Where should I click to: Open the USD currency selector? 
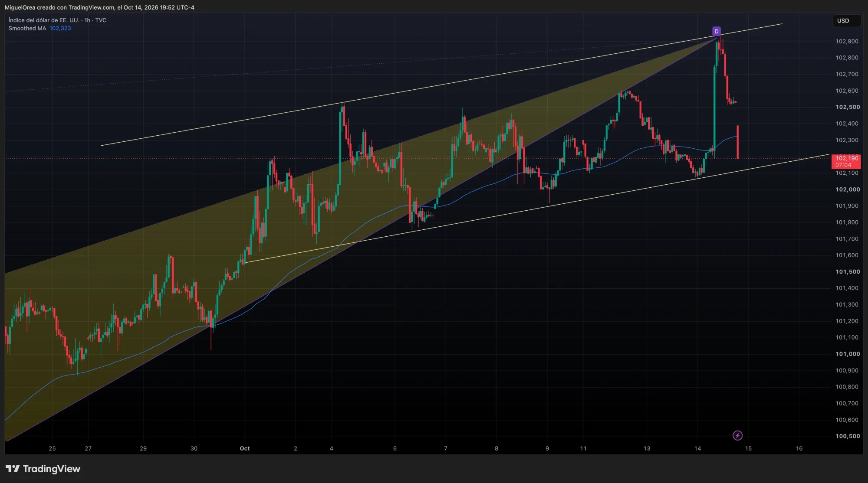click(x=846, y=20)
